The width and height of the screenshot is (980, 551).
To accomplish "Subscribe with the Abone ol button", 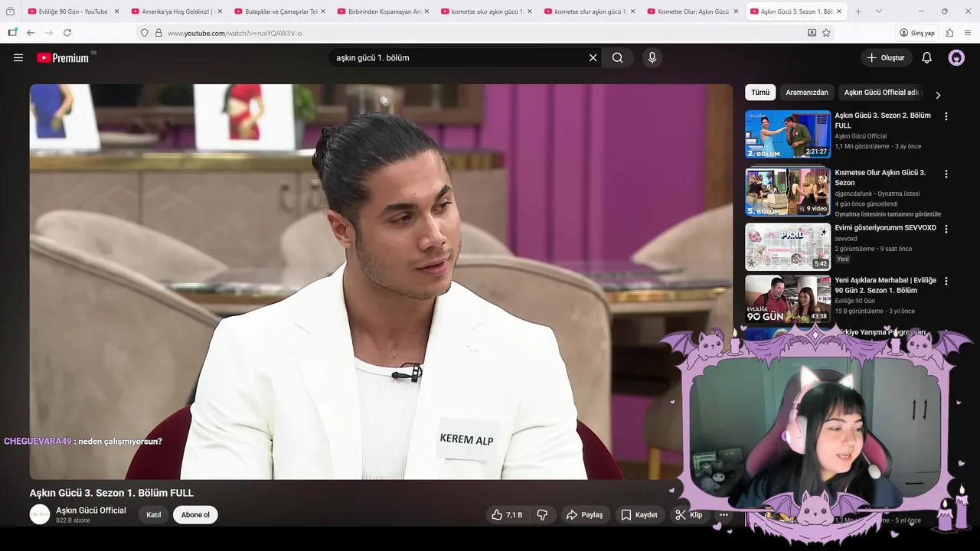I will coord(195,515).
